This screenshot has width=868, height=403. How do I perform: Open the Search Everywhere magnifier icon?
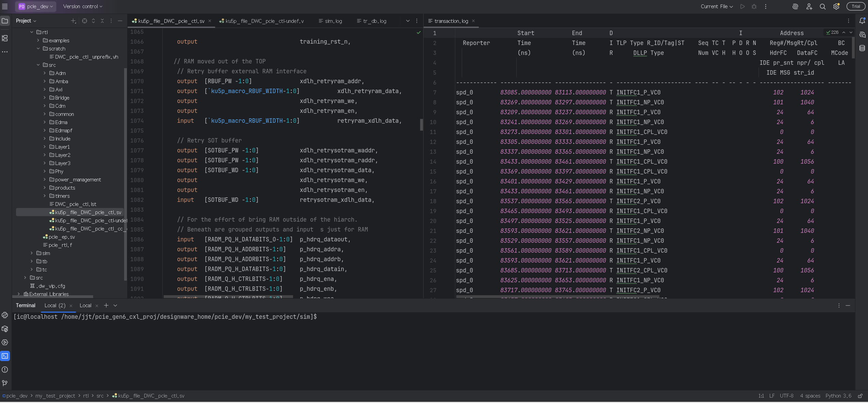[822, 6]
